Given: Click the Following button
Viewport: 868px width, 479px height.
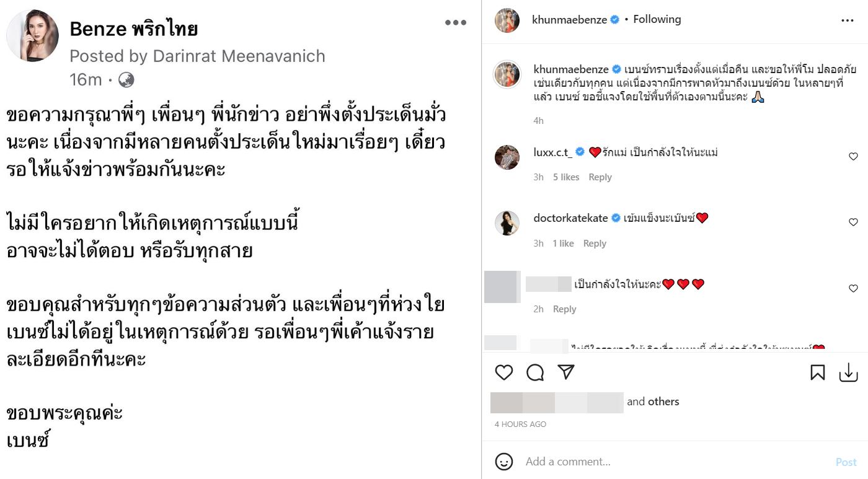Looking at the screenshot, I should tap(656, 19).
